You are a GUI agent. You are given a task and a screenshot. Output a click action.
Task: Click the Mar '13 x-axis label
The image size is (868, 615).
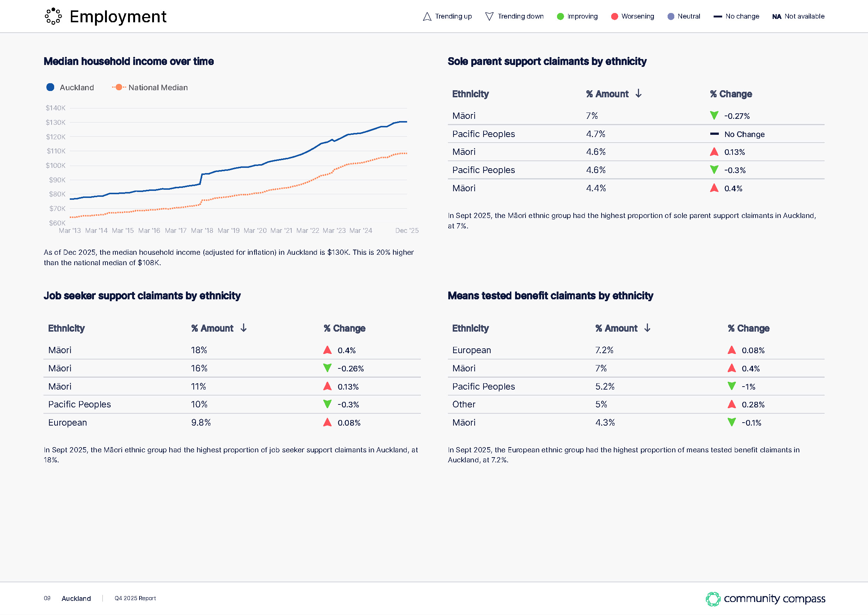[70, 231]
